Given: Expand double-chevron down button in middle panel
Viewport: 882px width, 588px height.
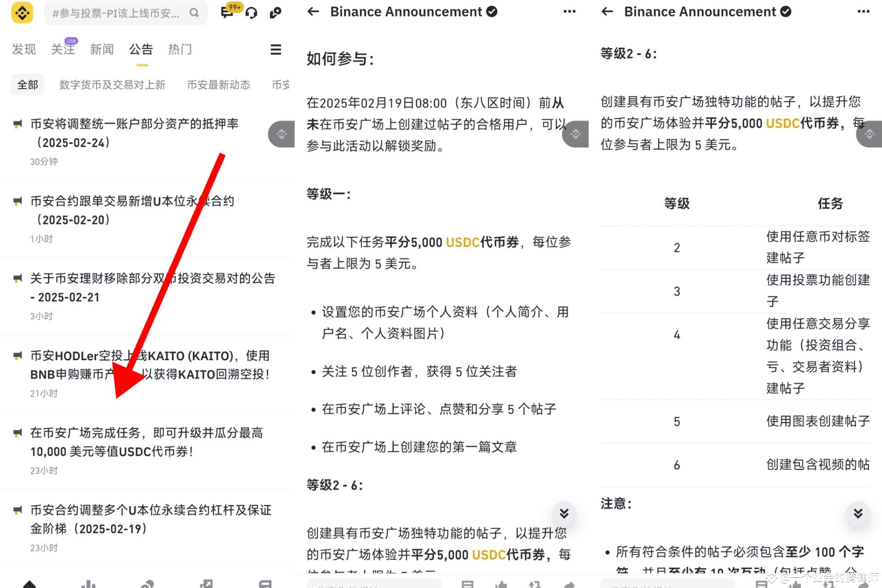Looking at the screenshot, I should point(564,513).
